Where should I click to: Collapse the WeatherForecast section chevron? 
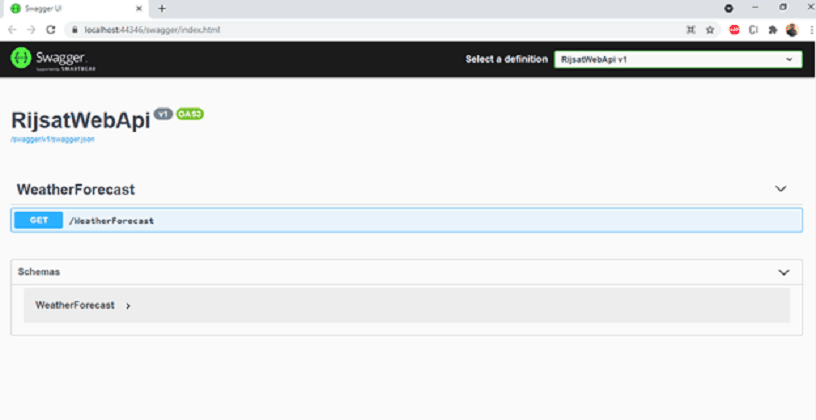(x=781, y=189)
